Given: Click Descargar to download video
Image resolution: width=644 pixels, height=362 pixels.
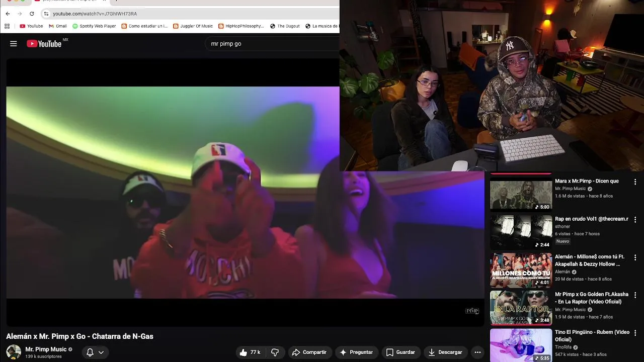Looking at the screenshot, I should (x=445, y=352).
